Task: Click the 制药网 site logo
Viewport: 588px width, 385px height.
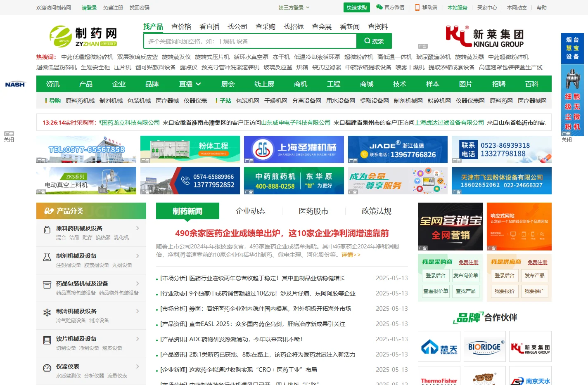Action: pos(83,36)
